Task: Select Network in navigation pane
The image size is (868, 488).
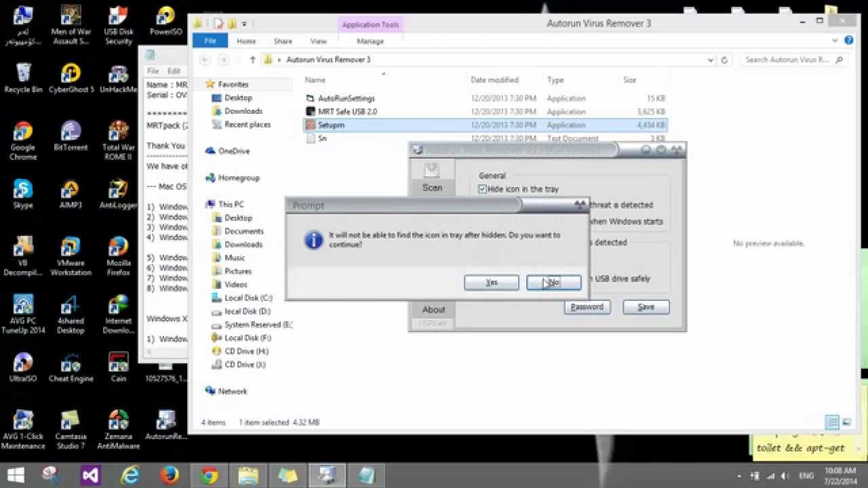Action: coord(232,391)
